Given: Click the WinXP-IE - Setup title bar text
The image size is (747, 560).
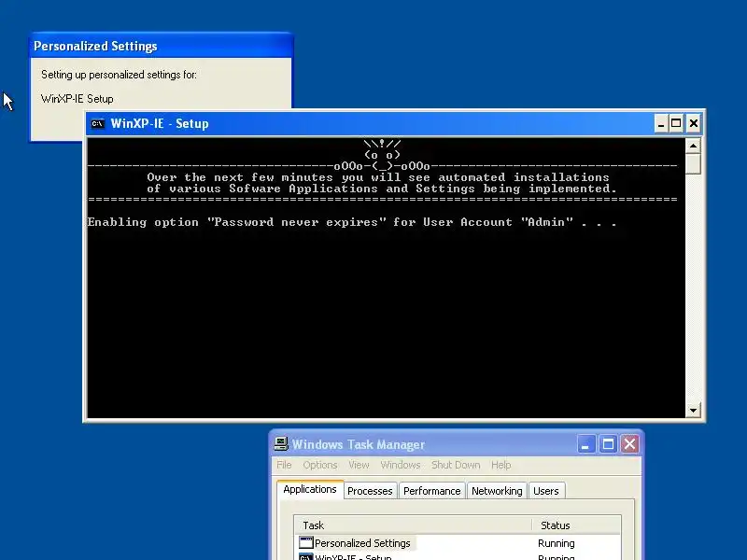Looking at the screenshot, I should (x=160, y=124).
